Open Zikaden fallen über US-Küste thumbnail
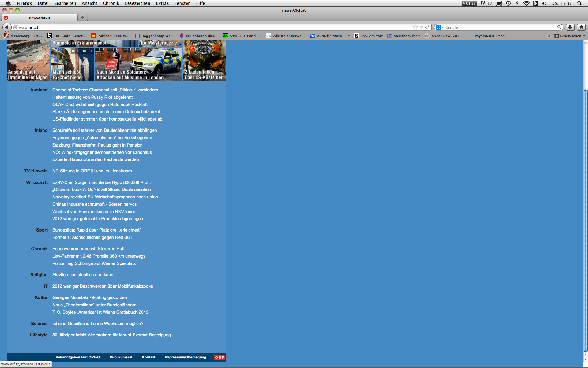This screenshot has height=368, width=588. coord(205,60)
